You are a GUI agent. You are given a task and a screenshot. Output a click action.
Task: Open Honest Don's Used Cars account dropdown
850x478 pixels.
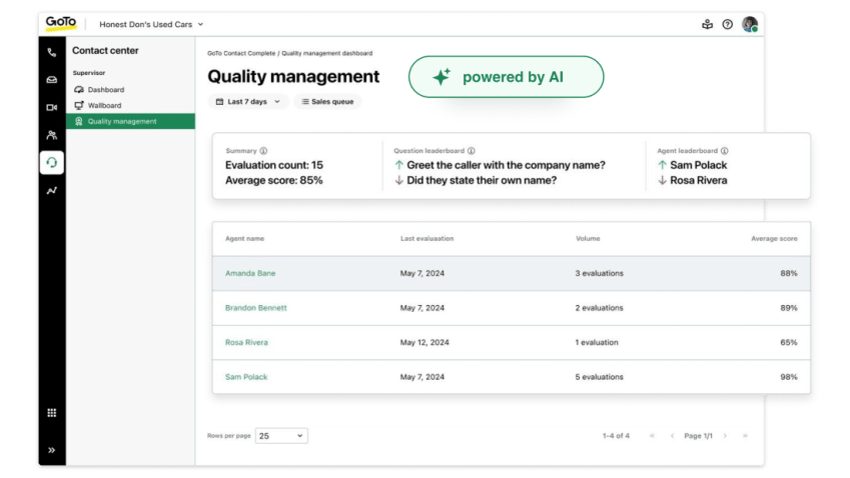point(151,24)
